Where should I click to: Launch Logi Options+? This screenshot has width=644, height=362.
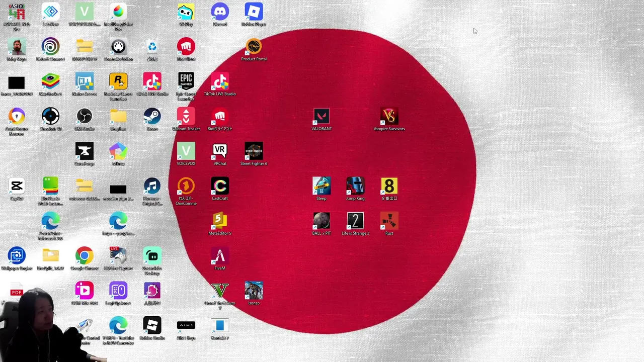[118, 291]
